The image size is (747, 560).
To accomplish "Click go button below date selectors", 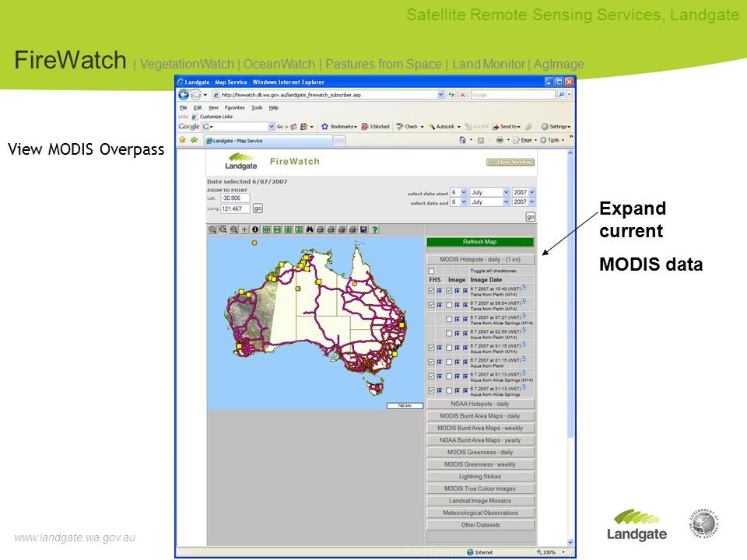I will click(530, 217).
